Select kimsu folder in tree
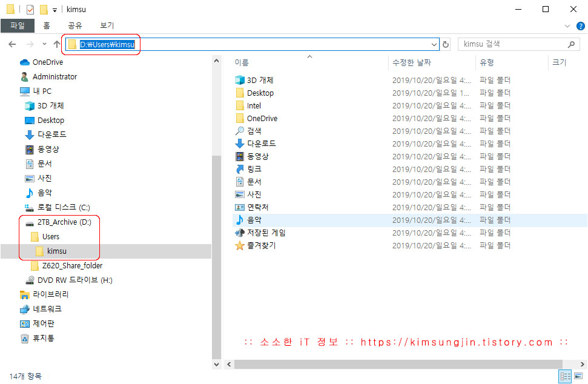 point(51,251)
